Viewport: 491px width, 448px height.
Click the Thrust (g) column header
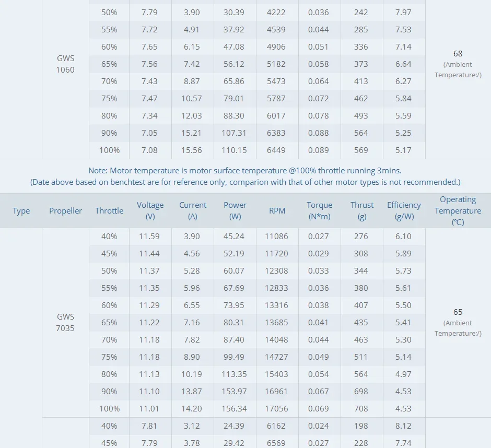pyautogui.click(x=361, y=211)
